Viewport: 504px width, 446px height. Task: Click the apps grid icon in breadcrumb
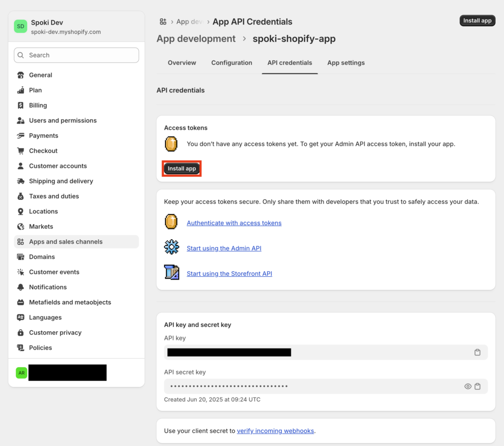163,22
